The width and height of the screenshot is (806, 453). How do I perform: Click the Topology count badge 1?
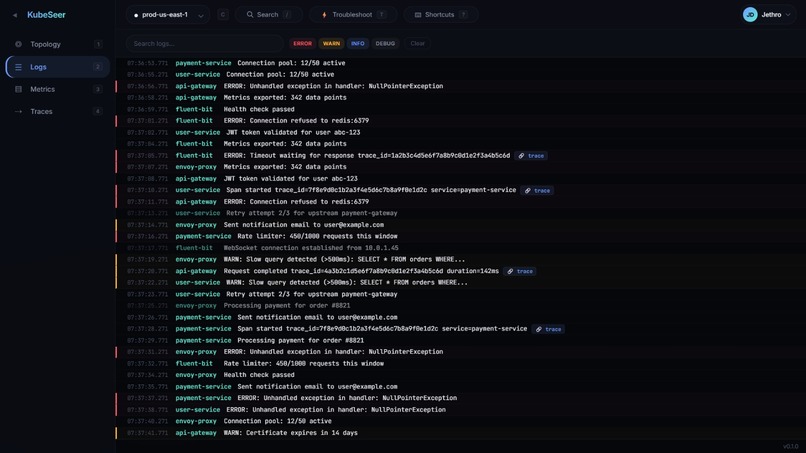(98, 44)
